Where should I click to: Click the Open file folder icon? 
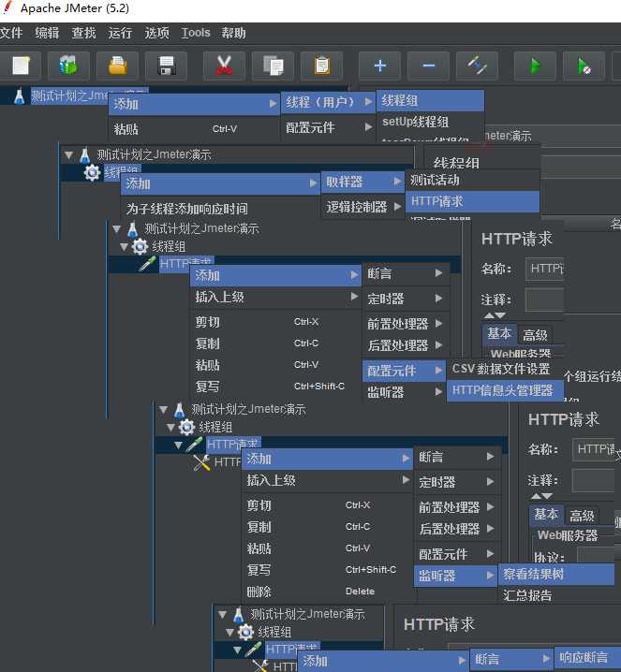point(117,66)
